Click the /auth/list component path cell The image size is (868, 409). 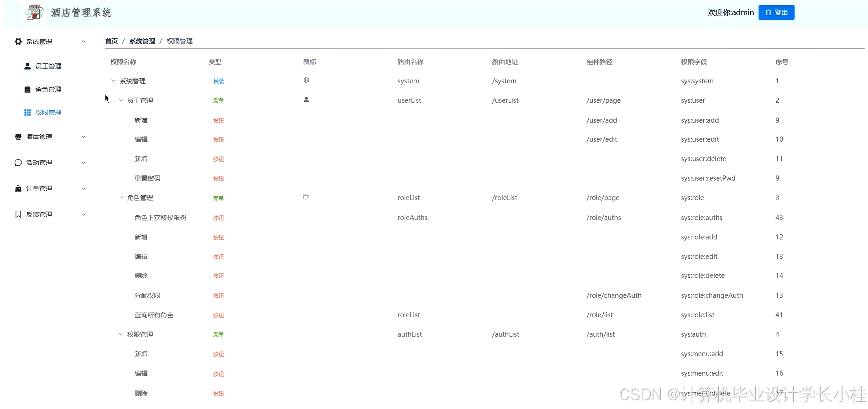coord(601,334)
